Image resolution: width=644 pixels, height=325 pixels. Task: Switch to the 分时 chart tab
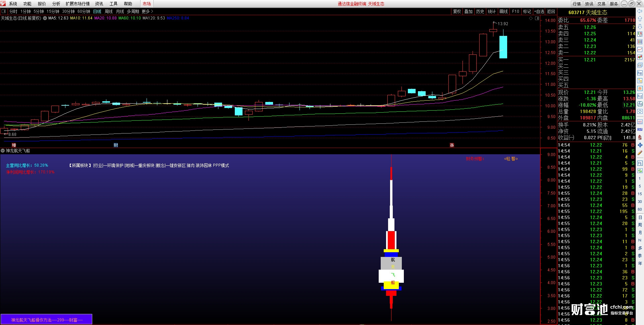[13, 11]
